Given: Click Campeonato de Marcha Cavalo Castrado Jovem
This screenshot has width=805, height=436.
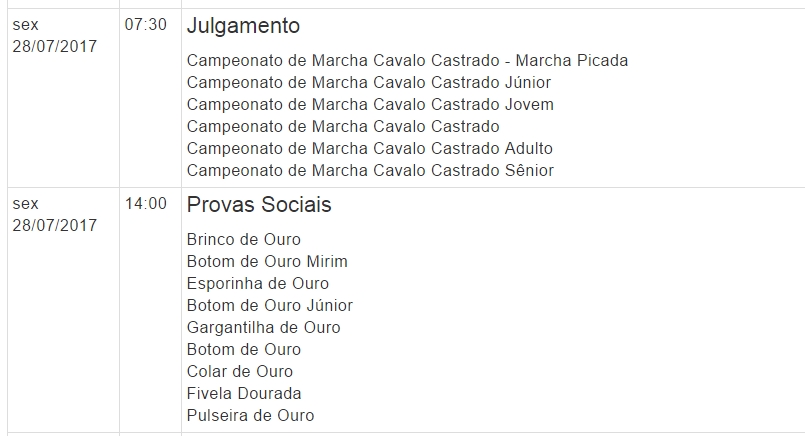Looking at the screenshot, I should pyautogui.click(x=370, y=105).
